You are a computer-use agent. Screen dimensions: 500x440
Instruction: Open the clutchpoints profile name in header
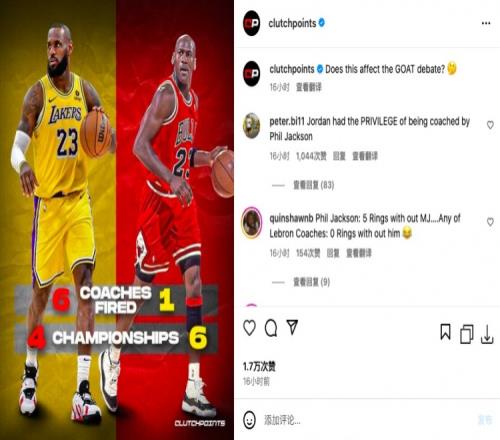pos(292,23)
